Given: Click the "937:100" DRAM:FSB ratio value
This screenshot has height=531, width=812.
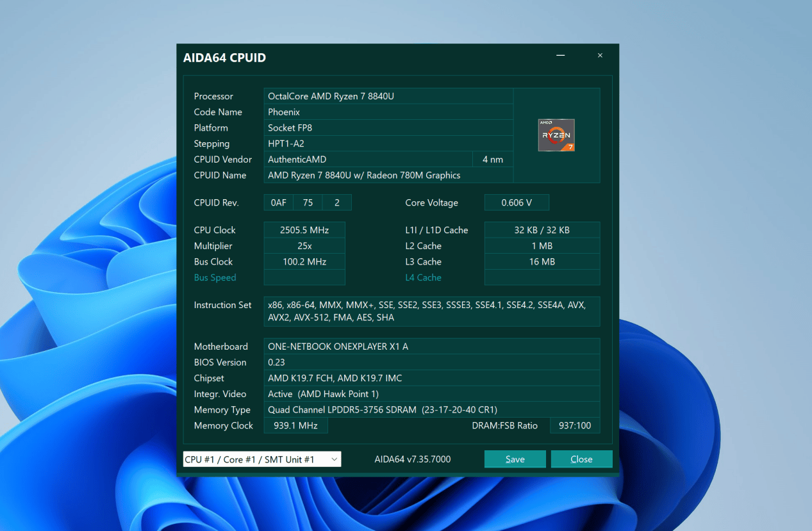Looking at the screenshot, I should point(575,425).
